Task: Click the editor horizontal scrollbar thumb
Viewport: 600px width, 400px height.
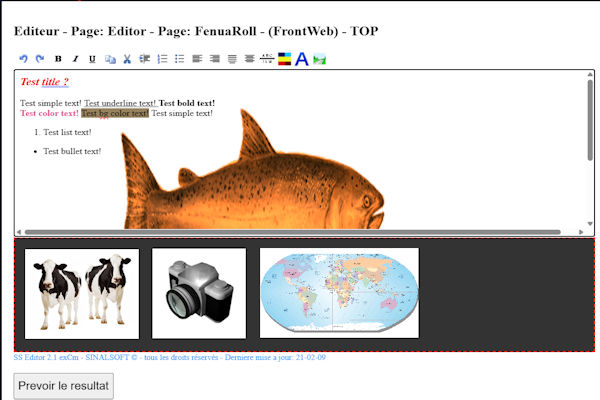Action: click(x=293, y=232)
